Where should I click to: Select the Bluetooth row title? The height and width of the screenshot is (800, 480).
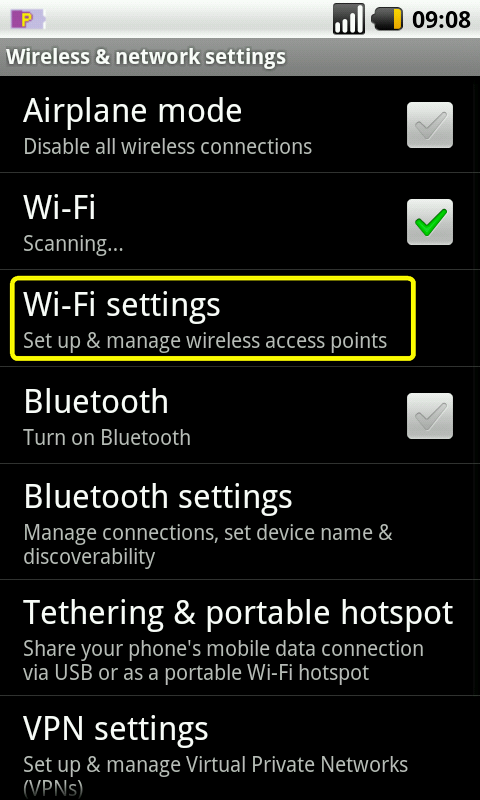pyautogui.click(x=96, y=402)
